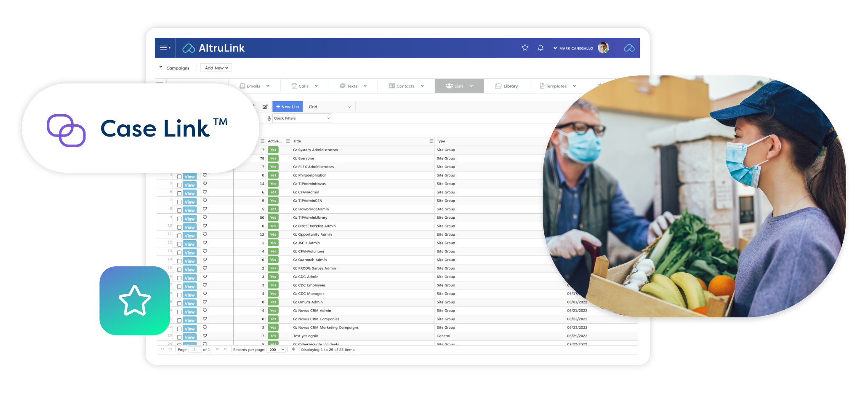Check the G: Novus CRM Admin row checkbox
Screen dimensions: 868x397
pyautogui.click(x=179, y=312)
